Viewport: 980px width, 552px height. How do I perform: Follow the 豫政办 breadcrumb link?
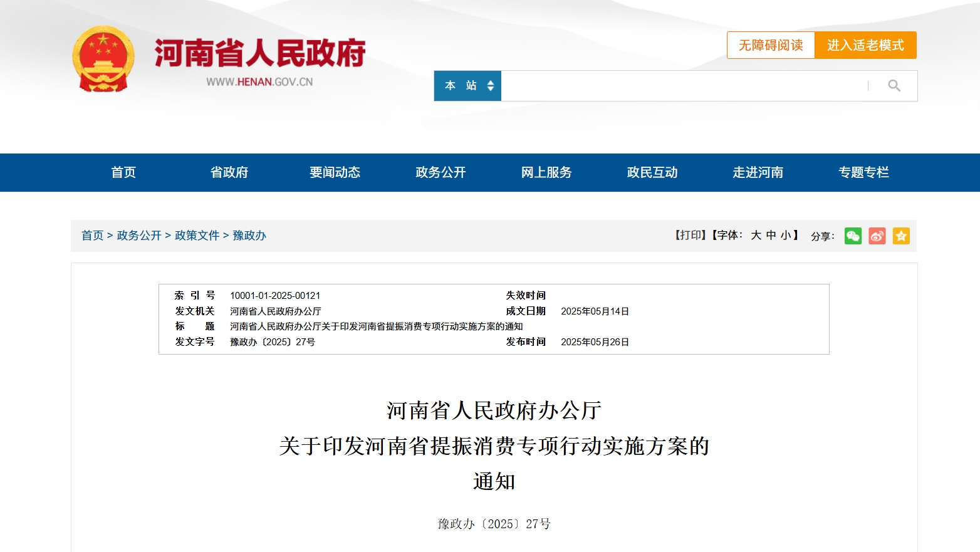pos(249,236)
